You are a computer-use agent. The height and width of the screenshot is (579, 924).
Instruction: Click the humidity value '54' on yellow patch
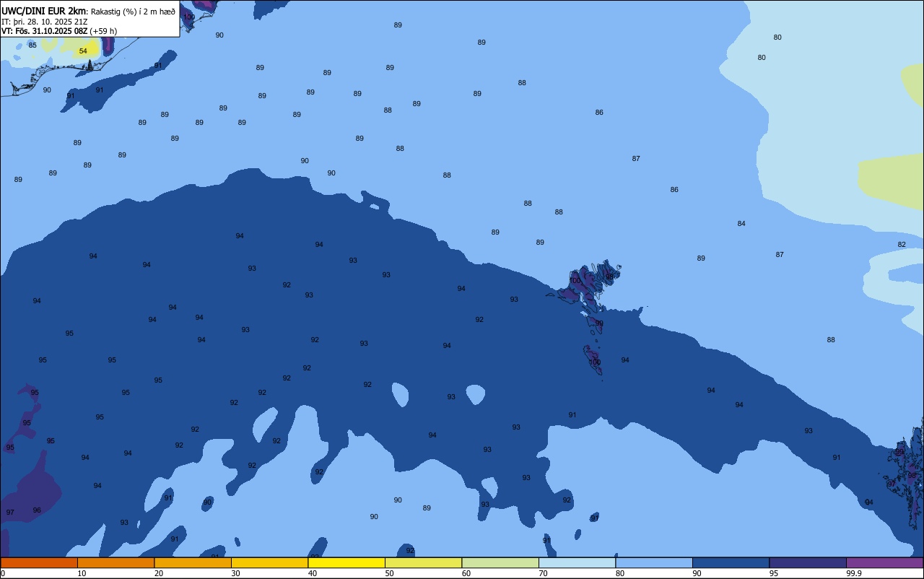83,51
